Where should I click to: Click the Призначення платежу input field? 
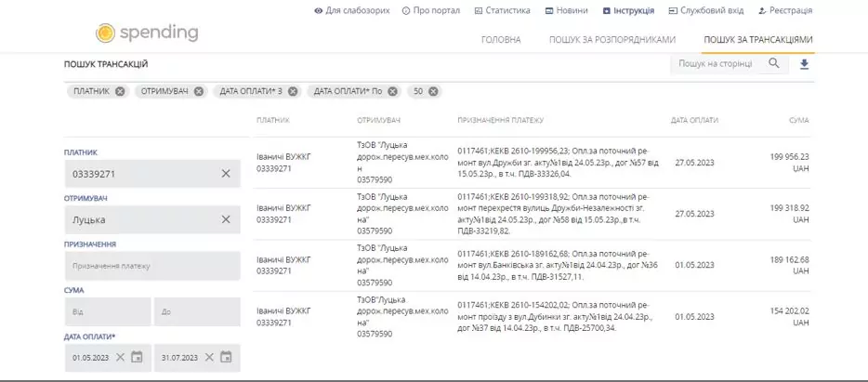[151, 266]
